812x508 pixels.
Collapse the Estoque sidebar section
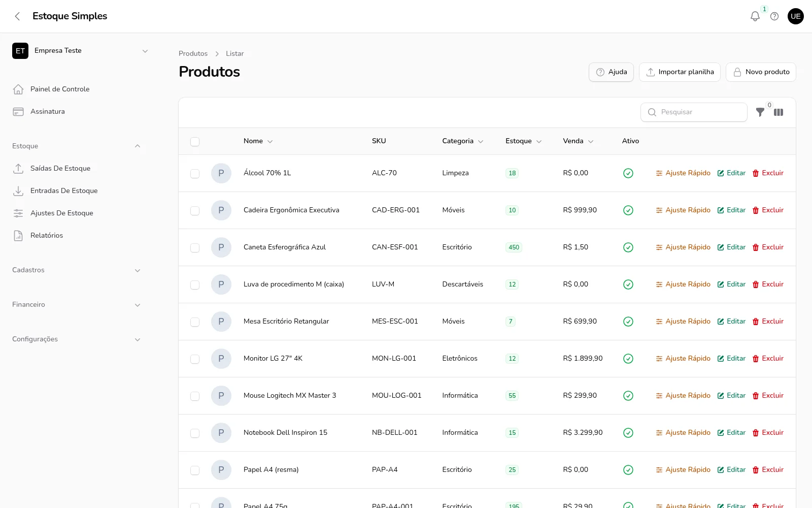[76, 146]
